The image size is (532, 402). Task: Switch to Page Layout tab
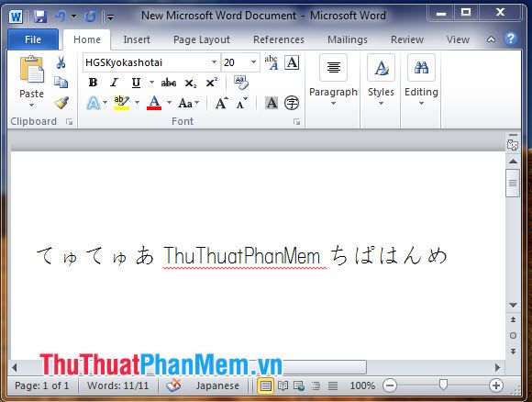point(202,39)
